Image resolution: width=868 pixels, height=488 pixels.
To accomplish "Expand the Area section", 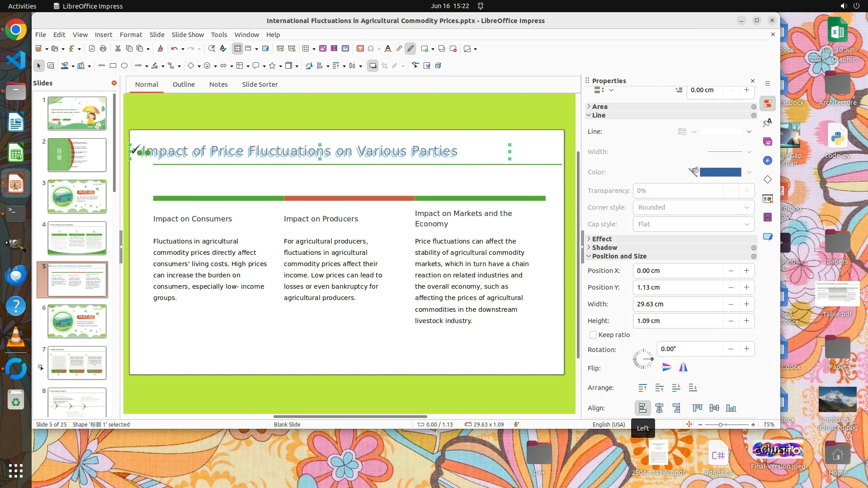I will 599,107.
